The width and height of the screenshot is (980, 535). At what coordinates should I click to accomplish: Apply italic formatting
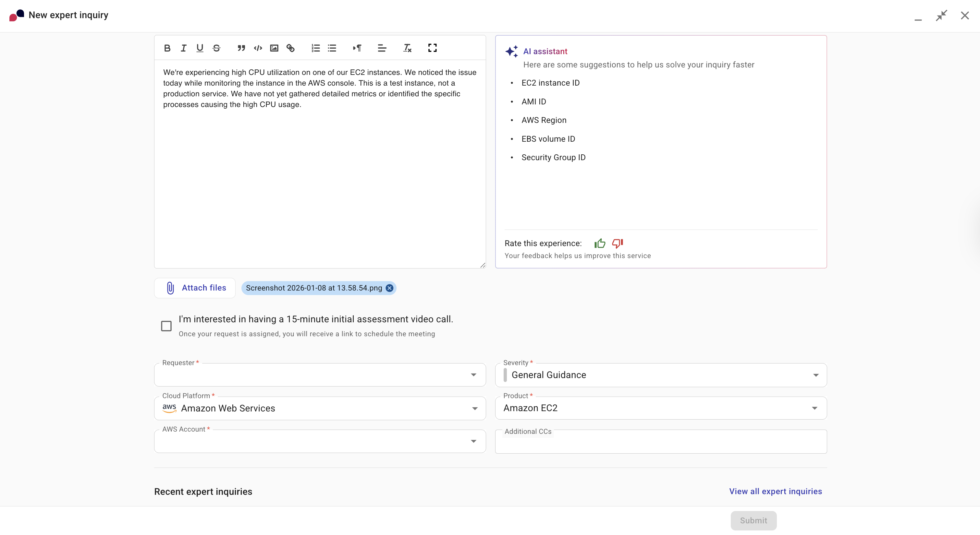coord(183,48)
